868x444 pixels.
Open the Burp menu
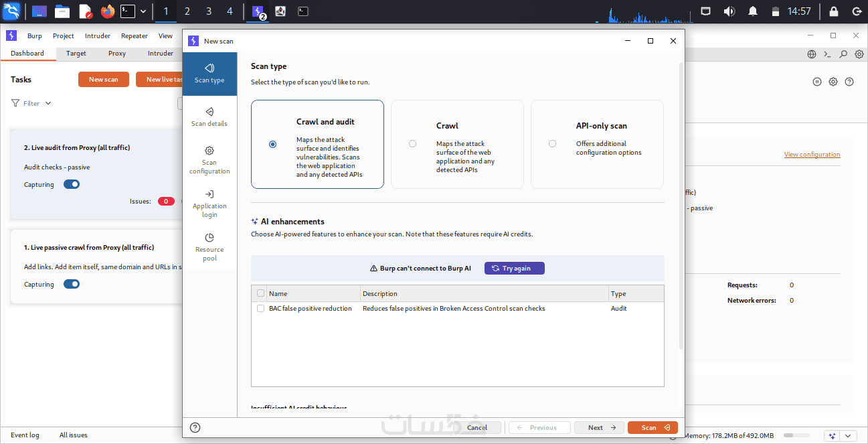coord(34,36)
